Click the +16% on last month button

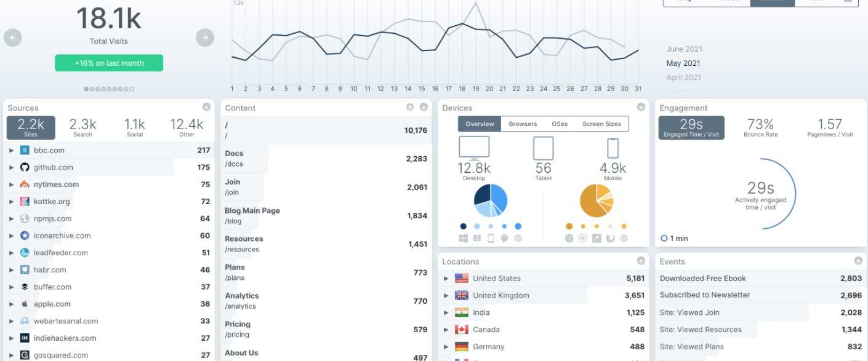coord(109,63)
